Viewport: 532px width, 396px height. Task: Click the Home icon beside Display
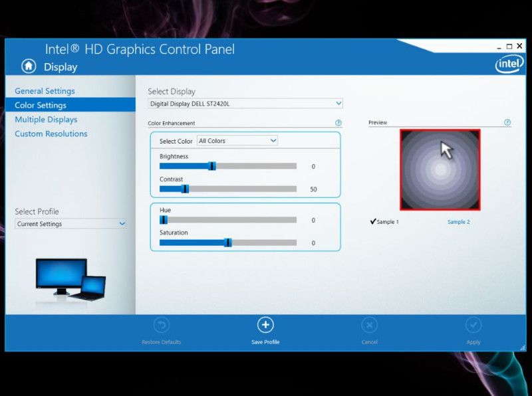point(29,66)
